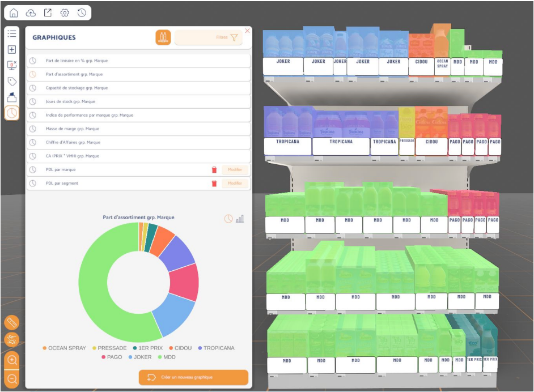Select PDL par marque row

(x=139, y=169)
